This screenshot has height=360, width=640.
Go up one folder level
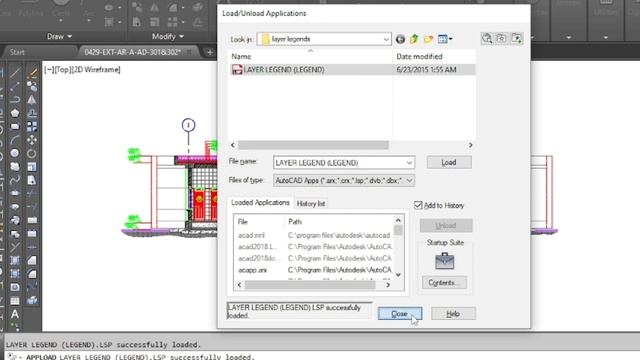coord(414,39)
